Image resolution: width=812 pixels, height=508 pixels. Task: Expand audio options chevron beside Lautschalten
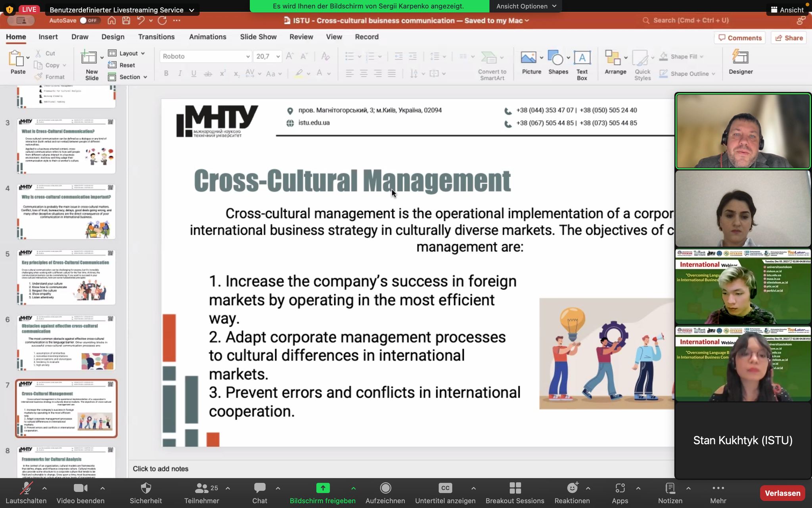[x=44, y=488]
